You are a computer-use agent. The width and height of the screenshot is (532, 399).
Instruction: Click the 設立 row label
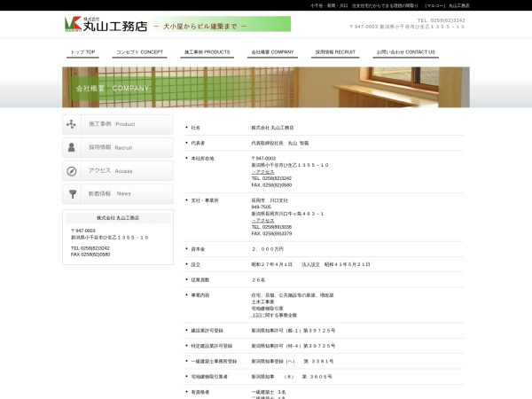point(195,264)
